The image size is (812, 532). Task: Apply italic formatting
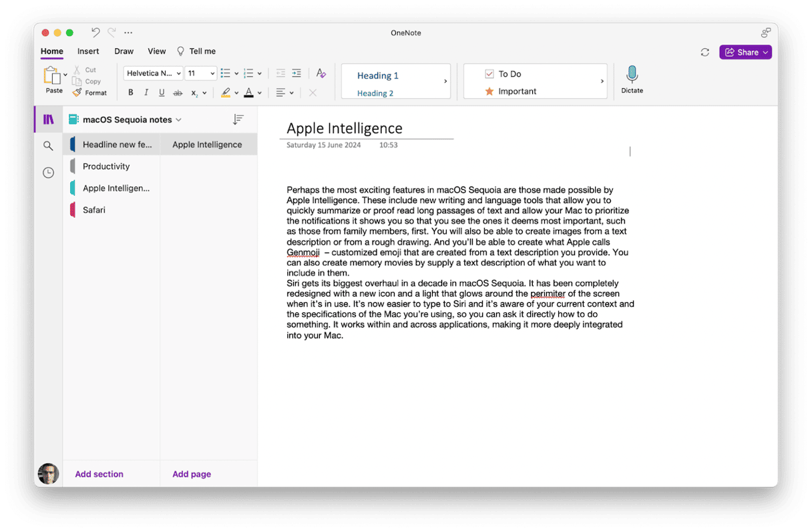(x=146, y=93)
